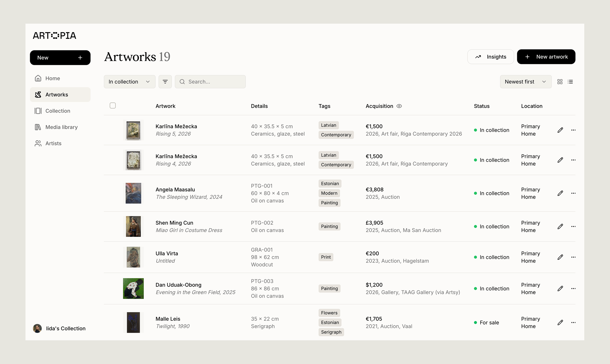610x364 pixels.
Task: Edit Ulla Virta Untitled with pencil icon
Action: tap(560, 257)
